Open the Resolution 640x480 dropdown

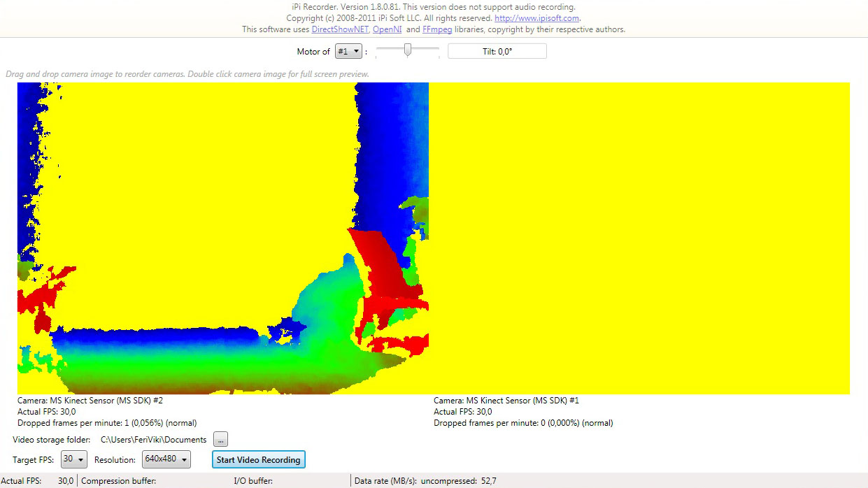(166, 459)
